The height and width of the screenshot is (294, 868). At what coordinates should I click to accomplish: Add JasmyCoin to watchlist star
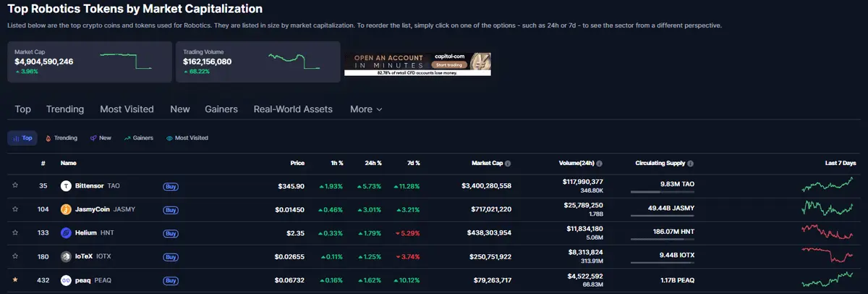(15, 210)
